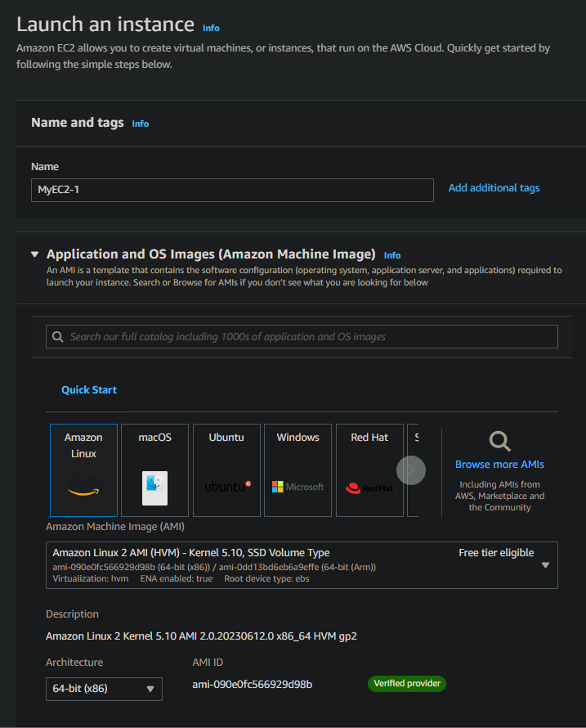Screen dimensions: 586x728
Task: Pick the Red Hat AMI tile
Action: tap(369, 470)
